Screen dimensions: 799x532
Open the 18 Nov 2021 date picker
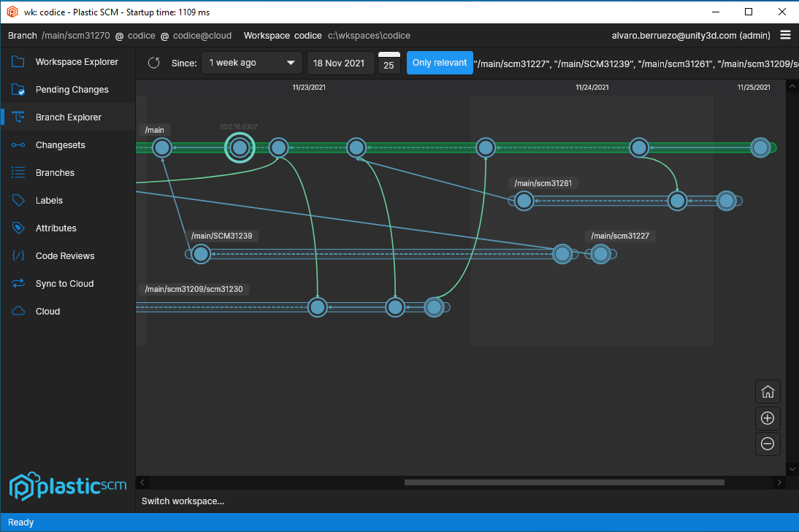click(x=340, y=63)
